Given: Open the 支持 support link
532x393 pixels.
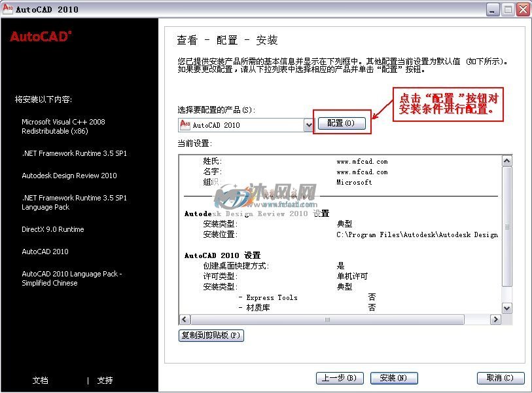Looking at the screenshot, I should click(105, 381).
